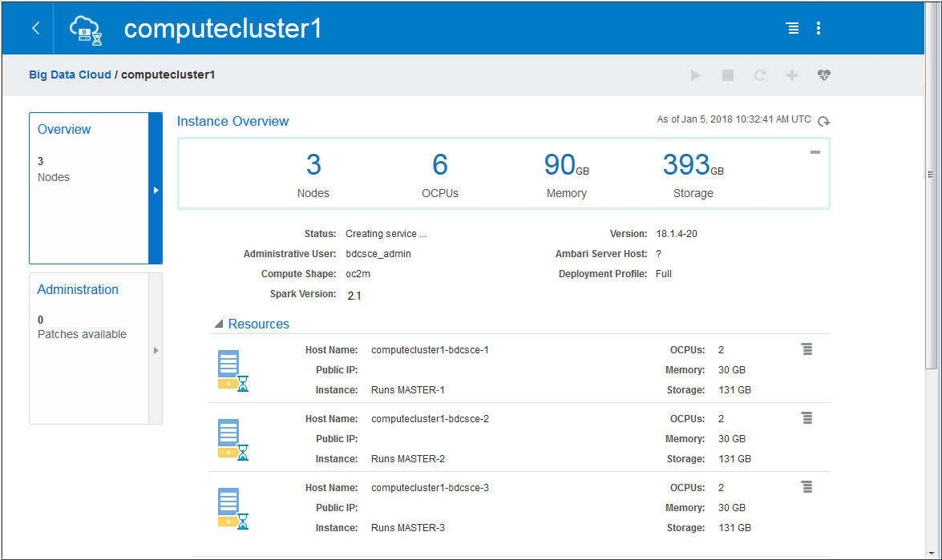The image size is (942, 560).
Task: Click the Big Data Cloud service cluster icon
Action: pyautogui.click(x=85, y=27)
